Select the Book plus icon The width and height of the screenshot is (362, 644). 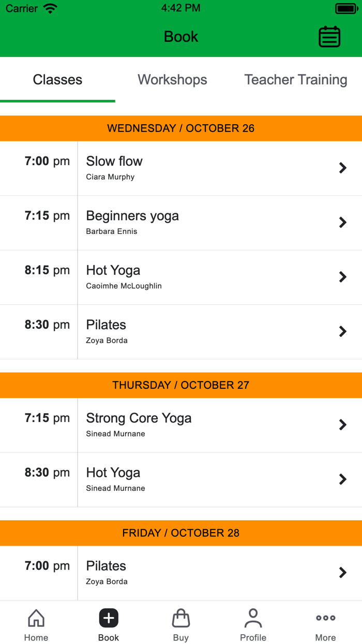pos(108,617)
